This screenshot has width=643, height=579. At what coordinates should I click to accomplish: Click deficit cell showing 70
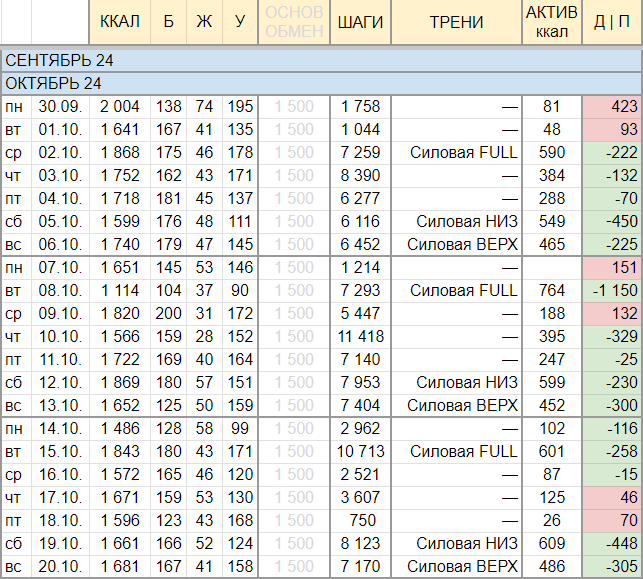[612, 521]
